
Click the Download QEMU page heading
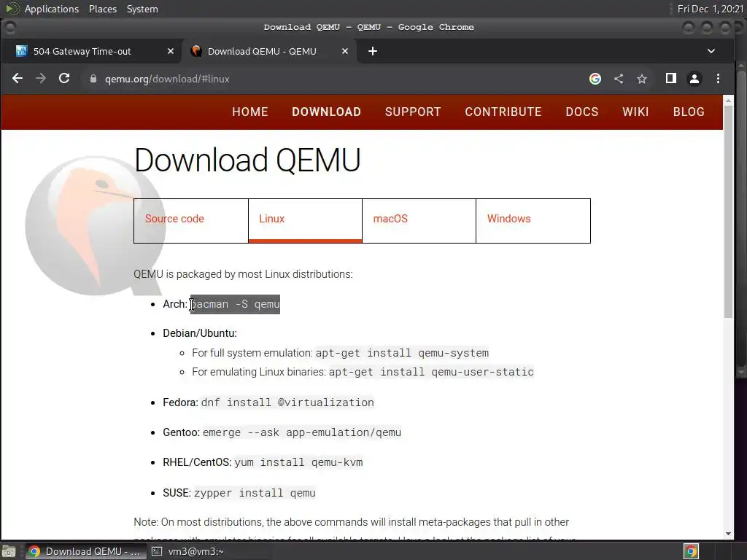(247, 160)
